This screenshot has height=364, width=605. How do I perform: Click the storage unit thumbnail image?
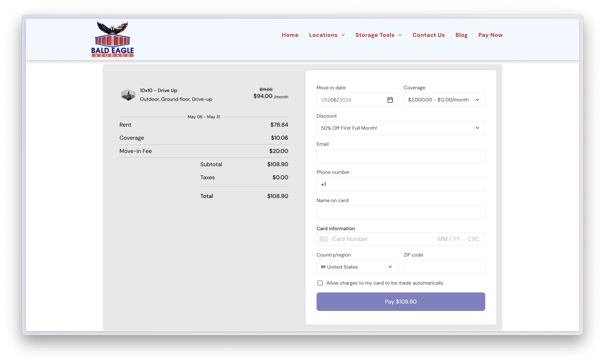tap(128, 95)
